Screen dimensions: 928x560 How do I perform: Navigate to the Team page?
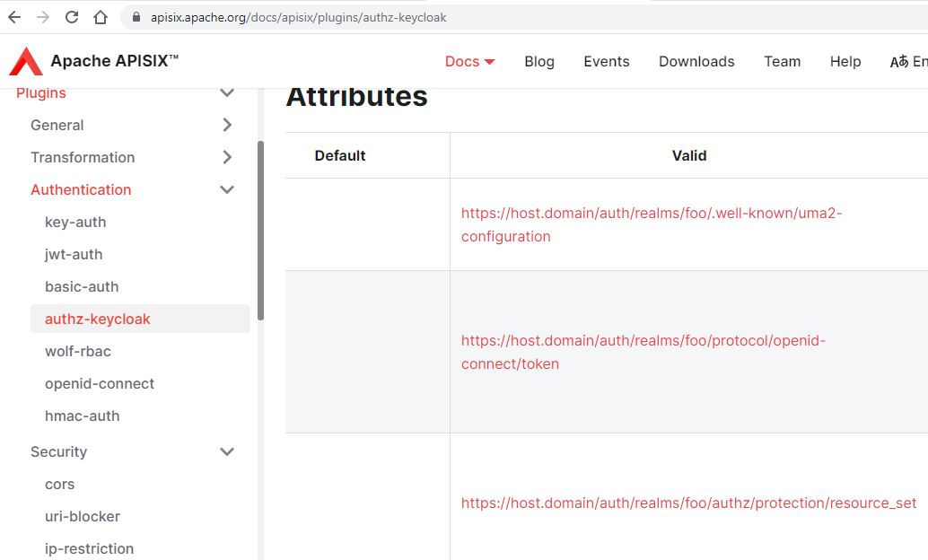pyautogui.click(x=782, y=62)
